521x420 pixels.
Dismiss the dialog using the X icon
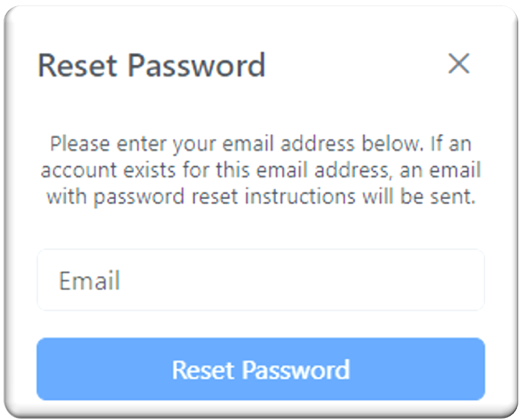459,63
